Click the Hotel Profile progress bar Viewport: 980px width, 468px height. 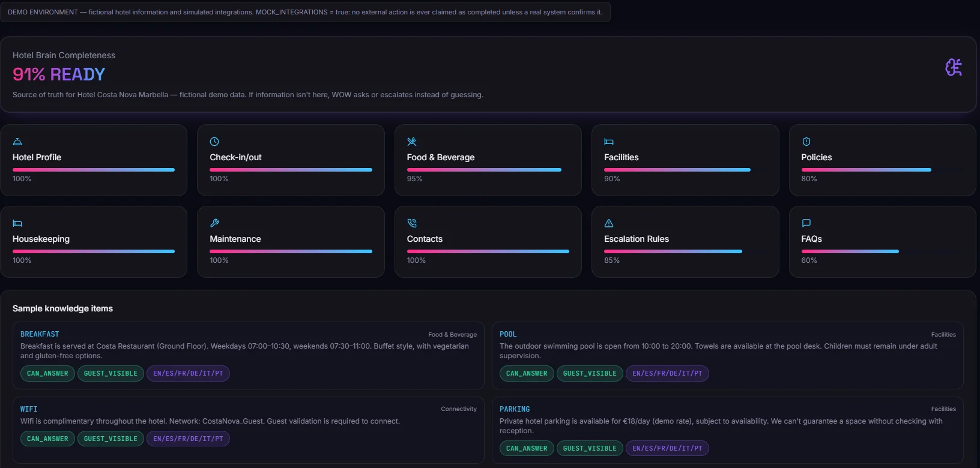pos(94,170)
